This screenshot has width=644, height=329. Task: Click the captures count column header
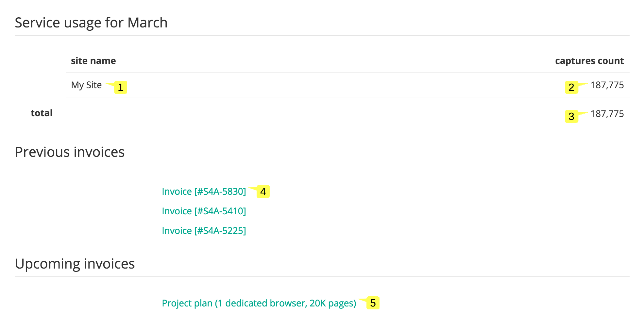(x=589, y=60)
